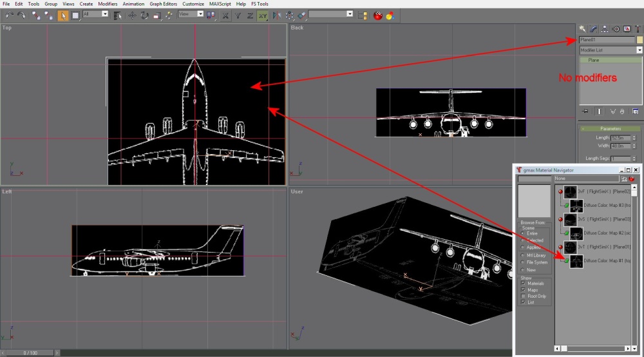Screen dimensions: 644x357
Task: Click the Plane01 object name field
Action: (x=606, y=40)
